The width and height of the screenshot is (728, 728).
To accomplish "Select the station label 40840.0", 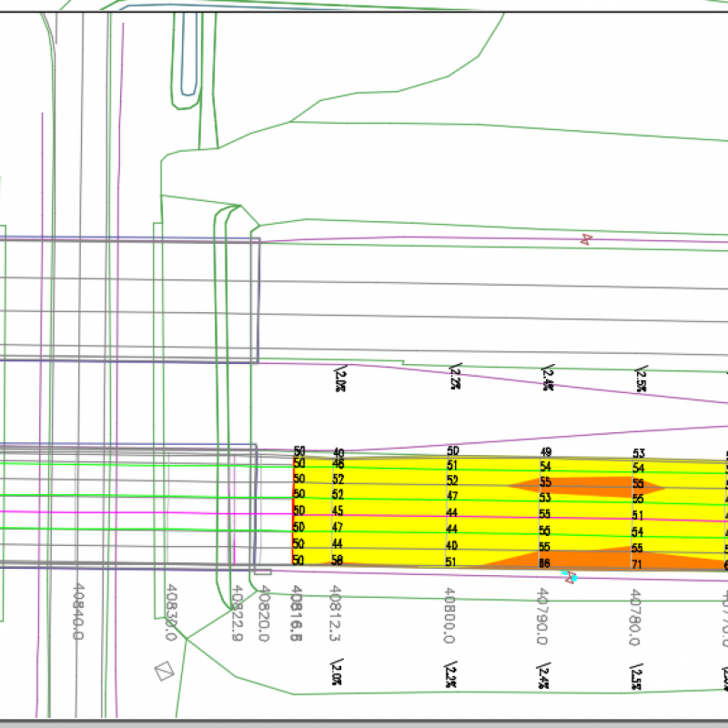I will [x=77, y=611].
